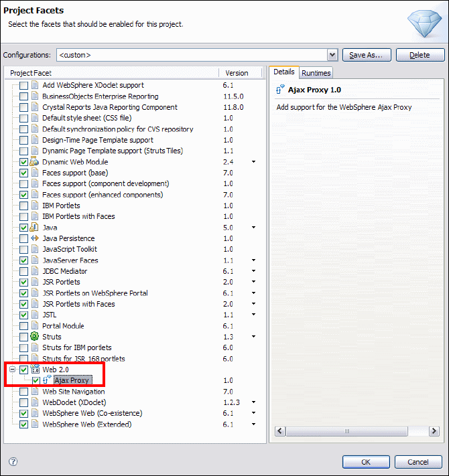Select the Details tab
The height and width of the screenshot is (476, 449).
[x=284, y=72]
